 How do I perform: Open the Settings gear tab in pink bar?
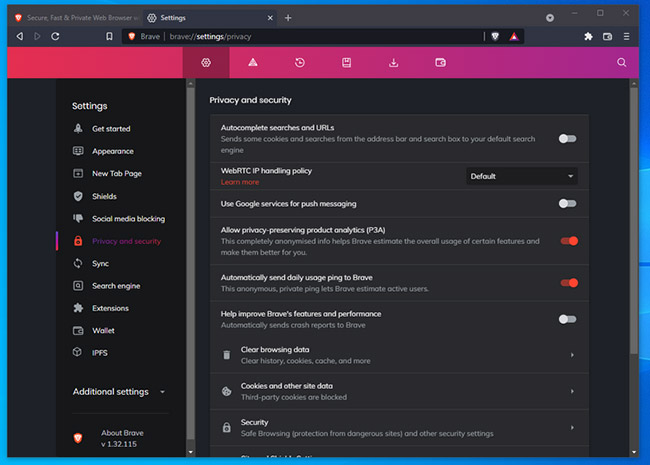[206, 63]
